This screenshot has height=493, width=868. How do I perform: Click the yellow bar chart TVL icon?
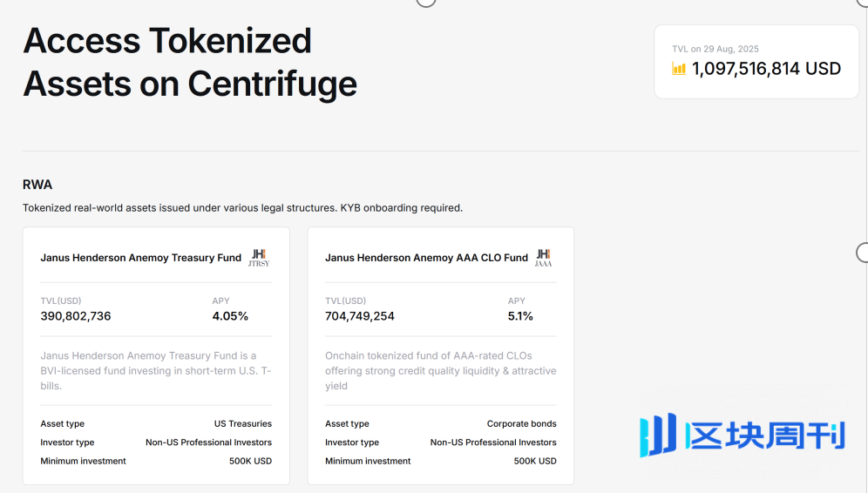(679, 69)
